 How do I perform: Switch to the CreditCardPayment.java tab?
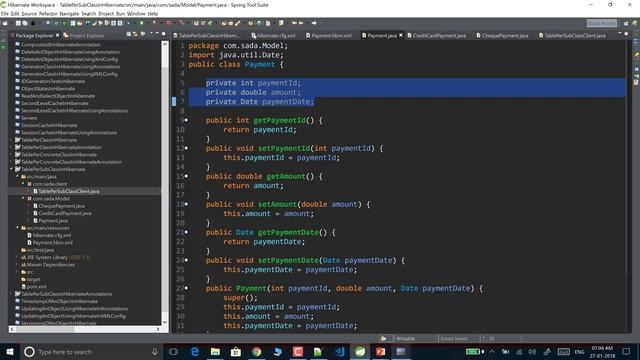(436, 36)
